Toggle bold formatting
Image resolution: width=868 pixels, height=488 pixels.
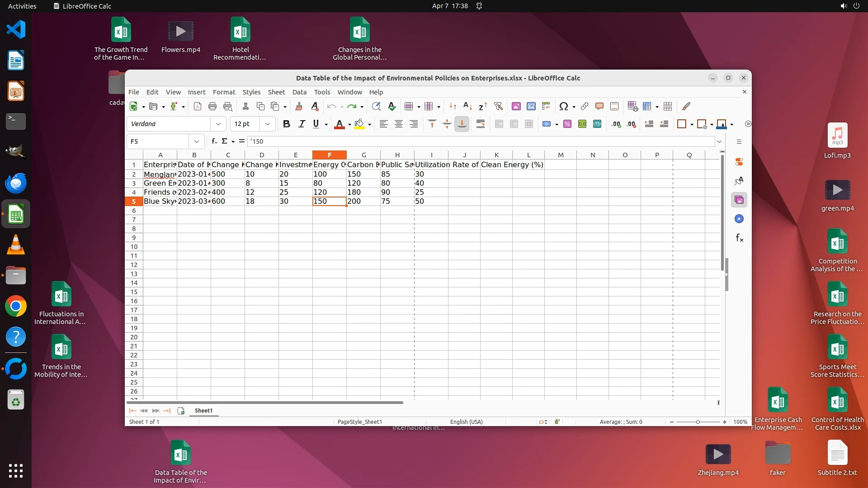pos(286,124)
